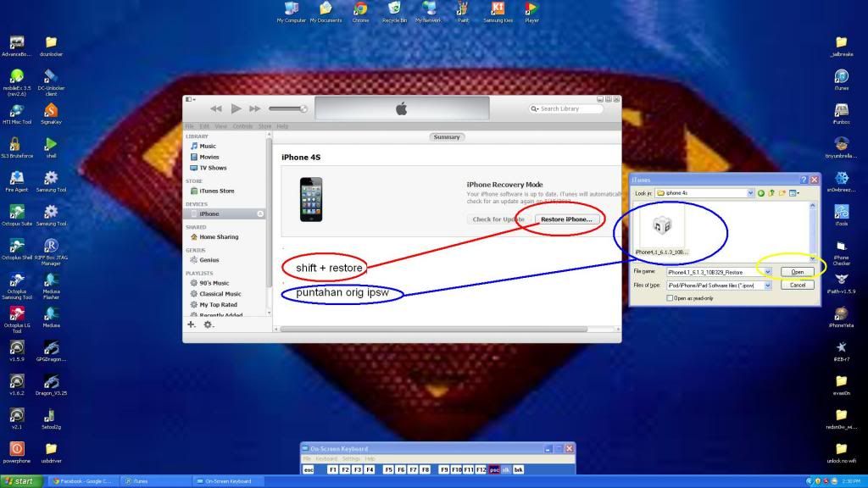This screenshot has height=488, width=868.
Task: Click the Restore iPhone... button
Action: [x=566, y=219]
